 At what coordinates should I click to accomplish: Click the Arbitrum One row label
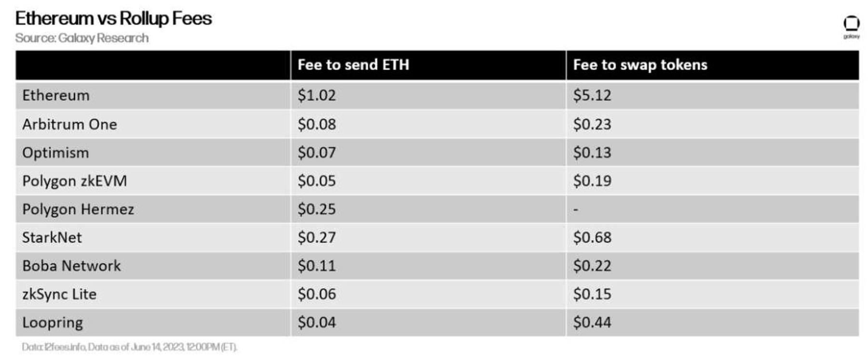pyautogui.click(x=69, y=124)
